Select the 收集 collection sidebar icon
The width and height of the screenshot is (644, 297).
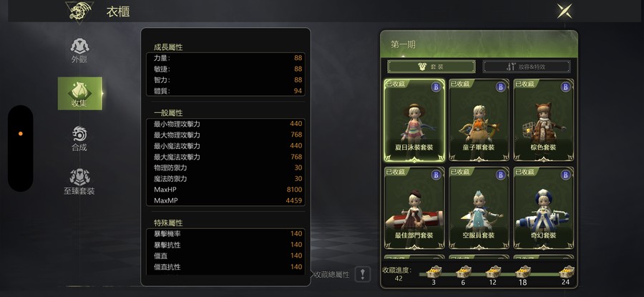tap(79, 93)
